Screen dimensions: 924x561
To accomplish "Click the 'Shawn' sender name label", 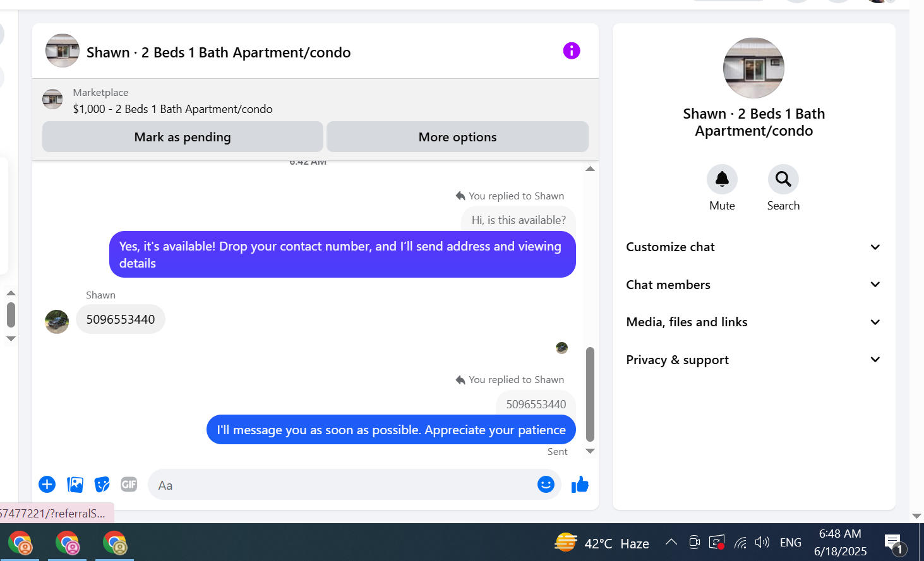I will pyautogui.click(x=101, y=295).
